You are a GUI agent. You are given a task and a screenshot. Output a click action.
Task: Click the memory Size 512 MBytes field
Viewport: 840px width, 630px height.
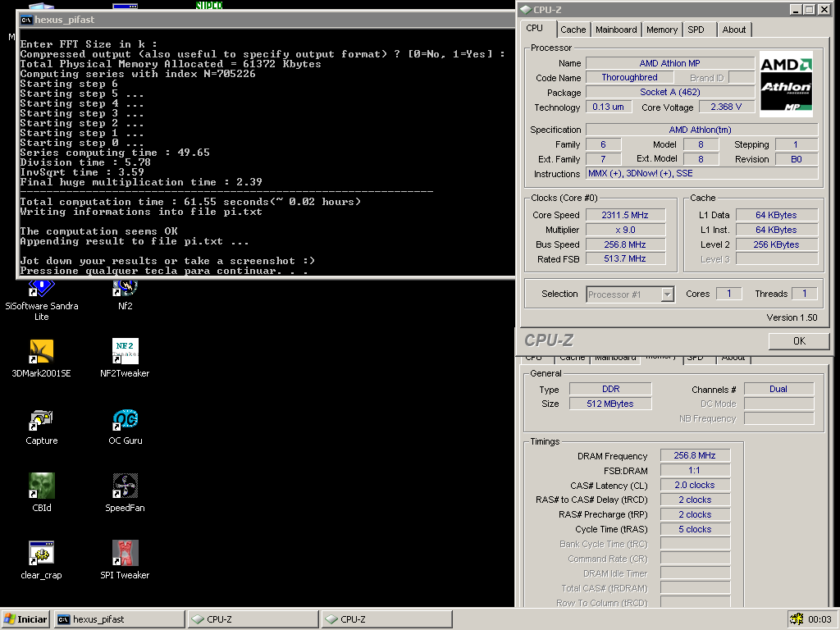610,404
